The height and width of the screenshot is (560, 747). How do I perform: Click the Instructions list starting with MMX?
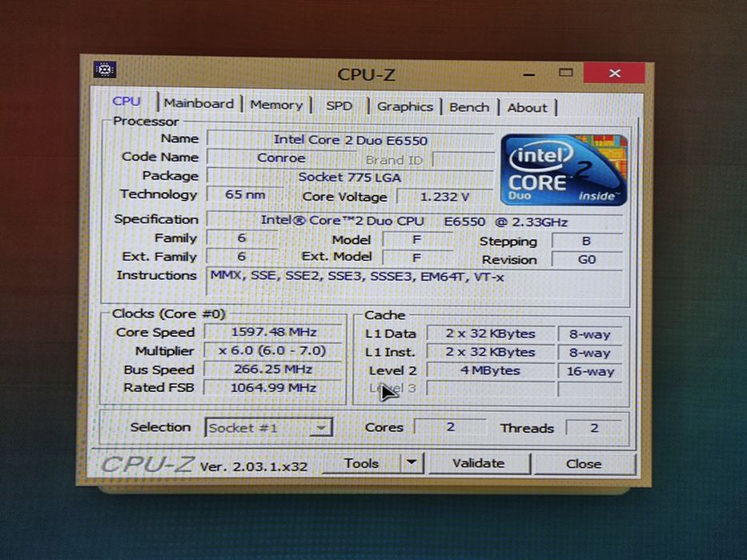pyautogui.click(x=415, y=283)
